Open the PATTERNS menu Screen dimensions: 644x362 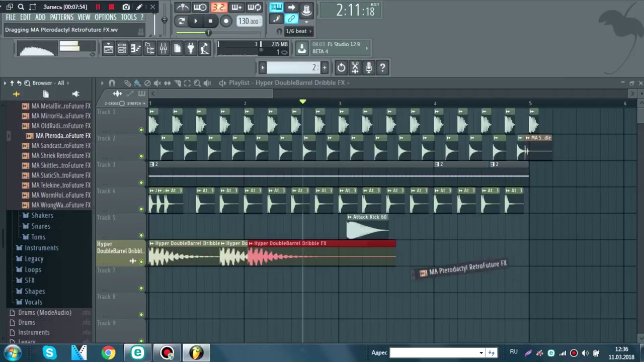click(61, 17)
